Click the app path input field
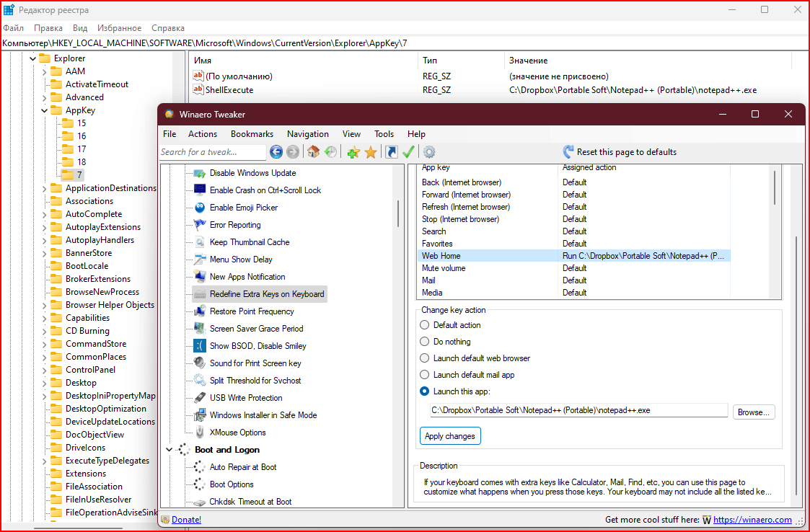This screenshot has width=810, height=532. [578, 411]
